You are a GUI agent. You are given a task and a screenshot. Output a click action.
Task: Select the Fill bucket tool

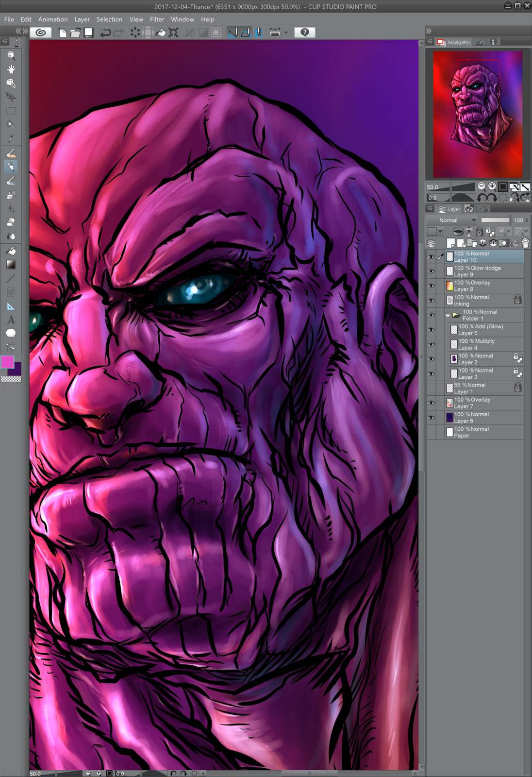tap(11, 251)
